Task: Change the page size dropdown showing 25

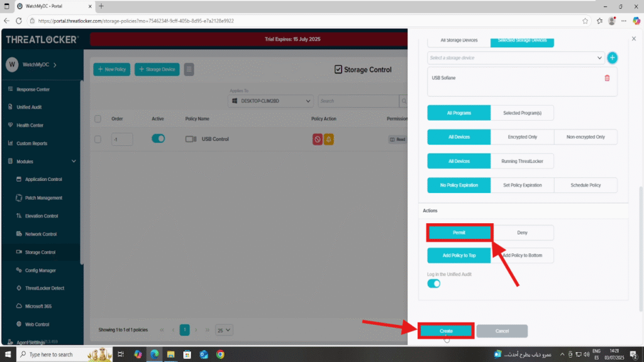Action: point(224,330)
